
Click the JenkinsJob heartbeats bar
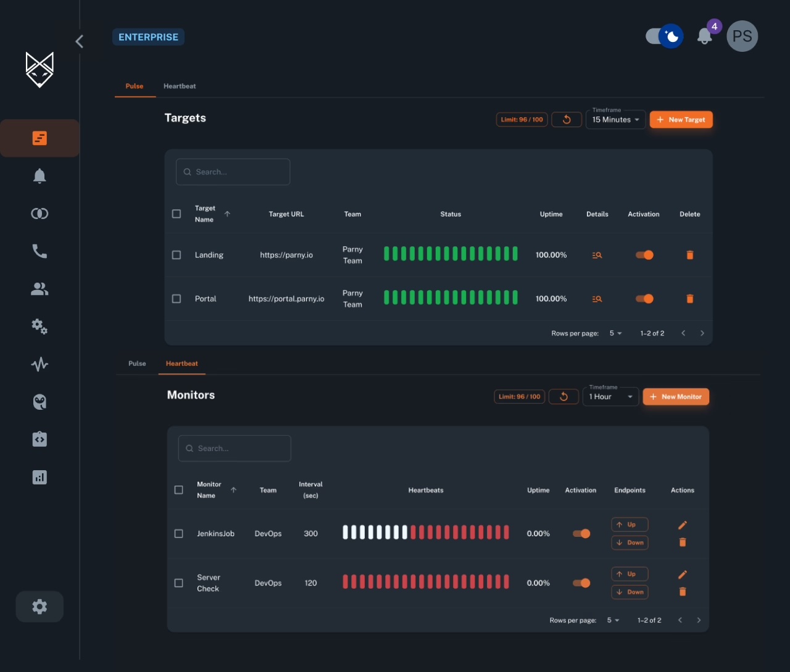(426, 533)
